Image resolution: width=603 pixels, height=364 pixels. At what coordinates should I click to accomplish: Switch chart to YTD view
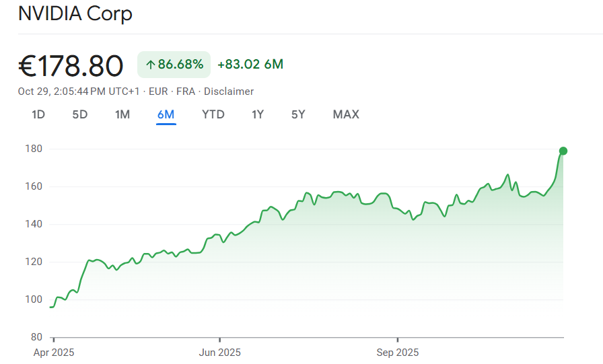click(213, 114)
